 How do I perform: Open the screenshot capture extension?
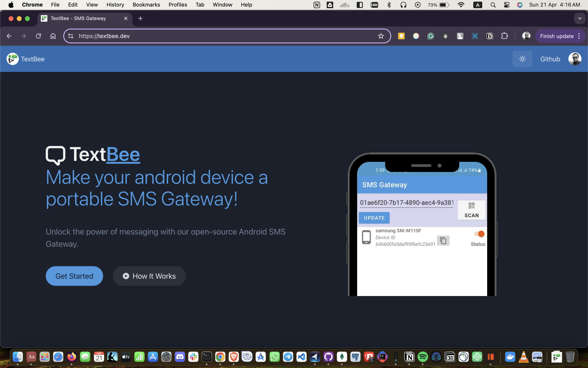[x=474, y=36]
